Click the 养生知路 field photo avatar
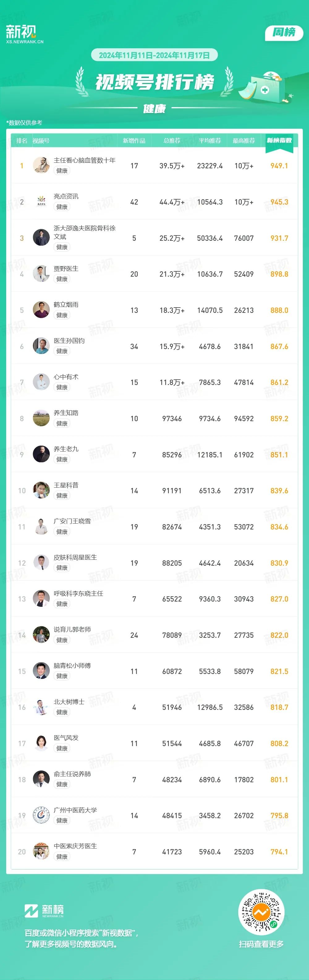 click(41, 418)
